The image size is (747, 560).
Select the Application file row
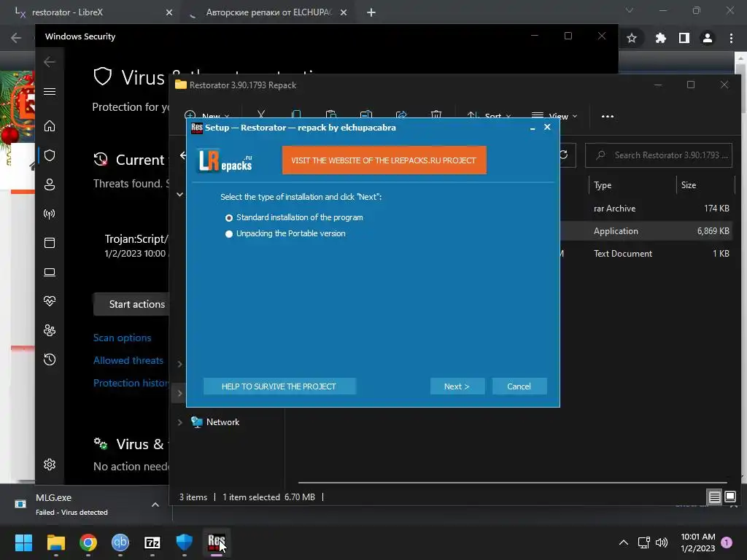point(646,231)
